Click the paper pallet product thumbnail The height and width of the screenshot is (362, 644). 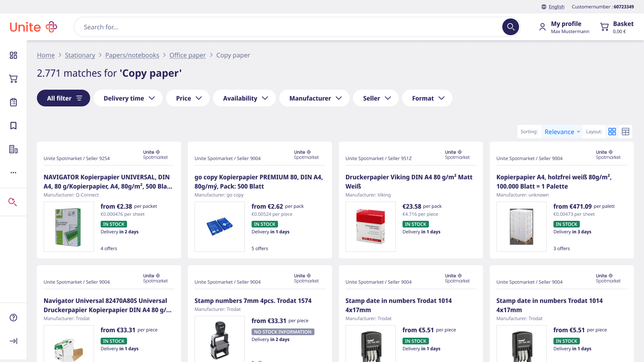click(522, 227)
